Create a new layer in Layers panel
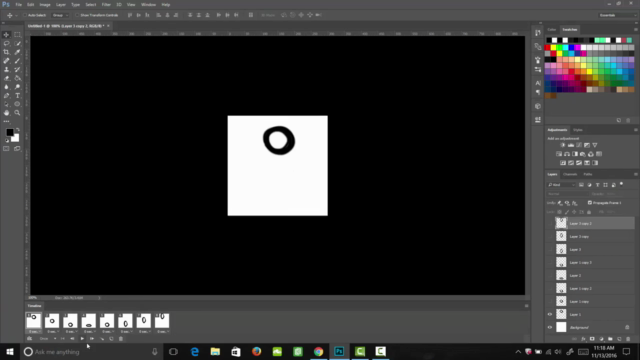 (619, 339)
